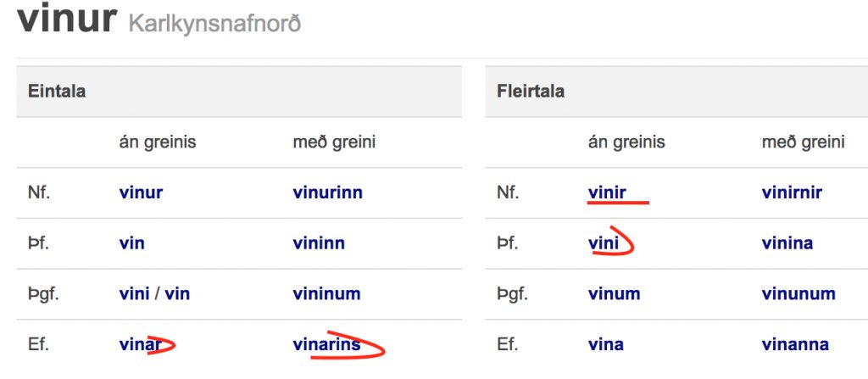Click the underlined 'vinir' plural link

point(607,192)
